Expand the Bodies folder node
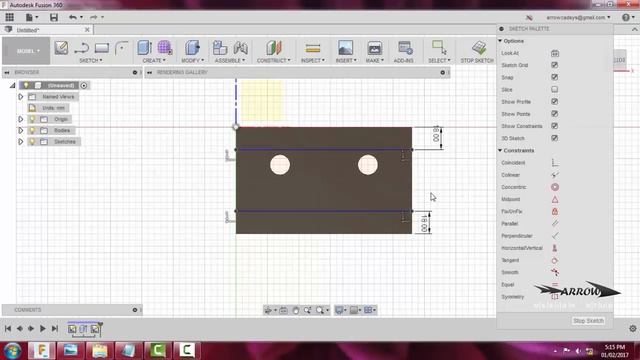This screenshot has height=360, width=640. [20, 130]
